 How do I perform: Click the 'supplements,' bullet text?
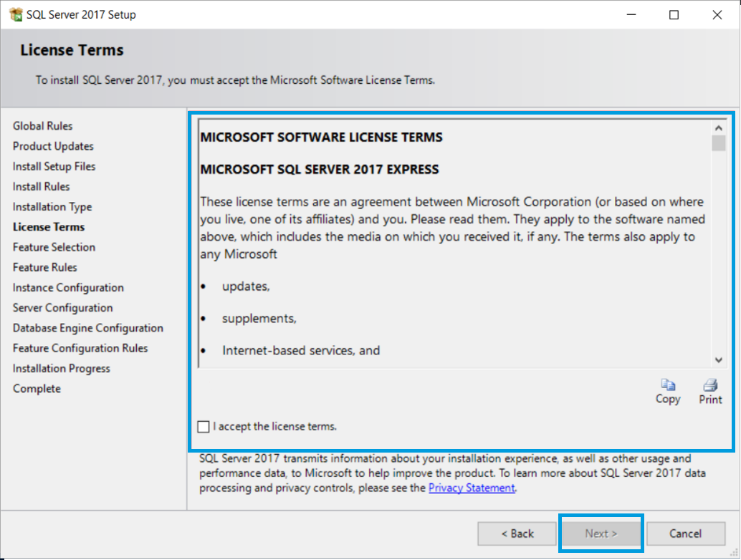tap(259, 319)
